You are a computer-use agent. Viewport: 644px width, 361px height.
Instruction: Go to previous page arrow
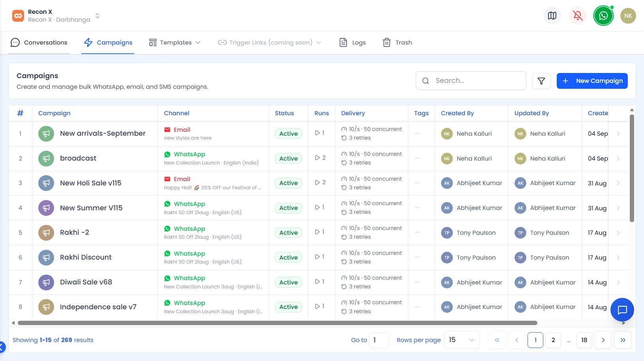point(516,340)
